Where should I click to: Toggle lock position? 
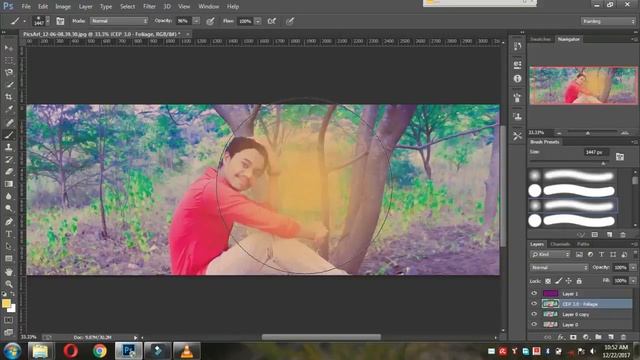[569, 281]
